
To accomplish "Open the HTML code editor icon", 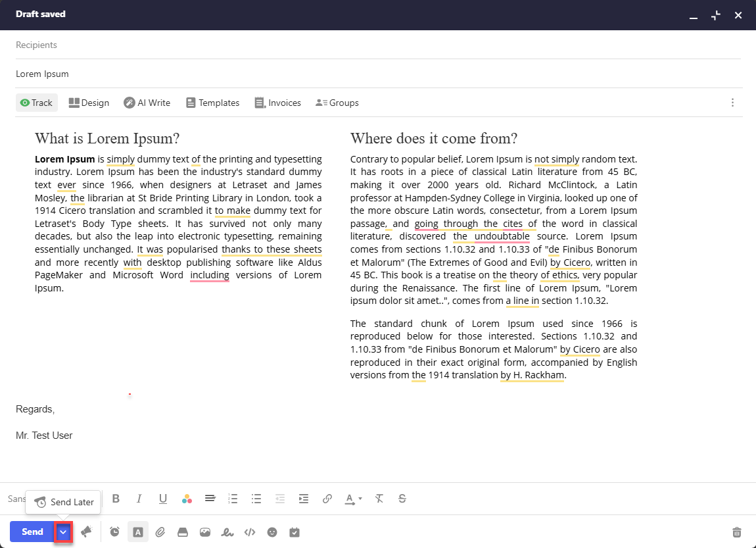I will (x=250, y=532).
